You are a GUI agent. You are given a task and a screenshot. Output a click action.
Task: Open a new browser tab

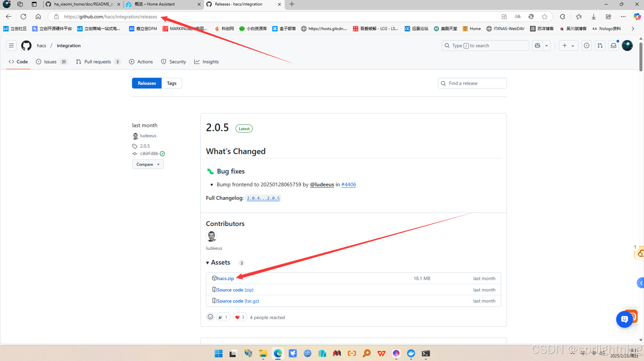click(292, 4)
